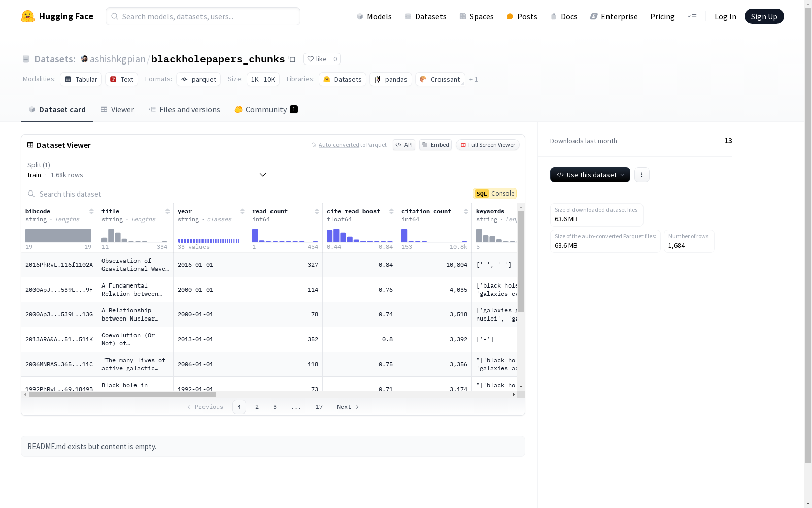Click the Sign Up button
The image size is (812, 508).
pyautogui.click(x=764, y=16)
